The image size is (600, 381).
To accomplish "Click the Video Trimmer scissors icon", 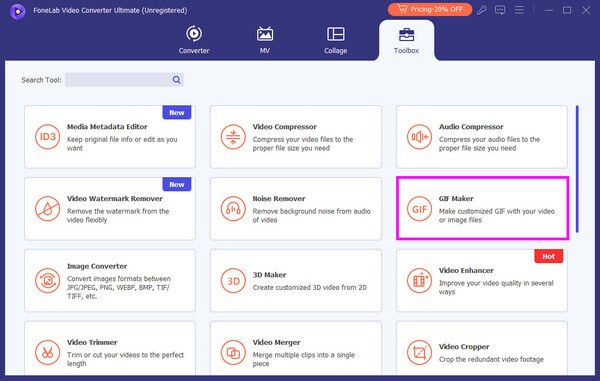I will point(47,352).
